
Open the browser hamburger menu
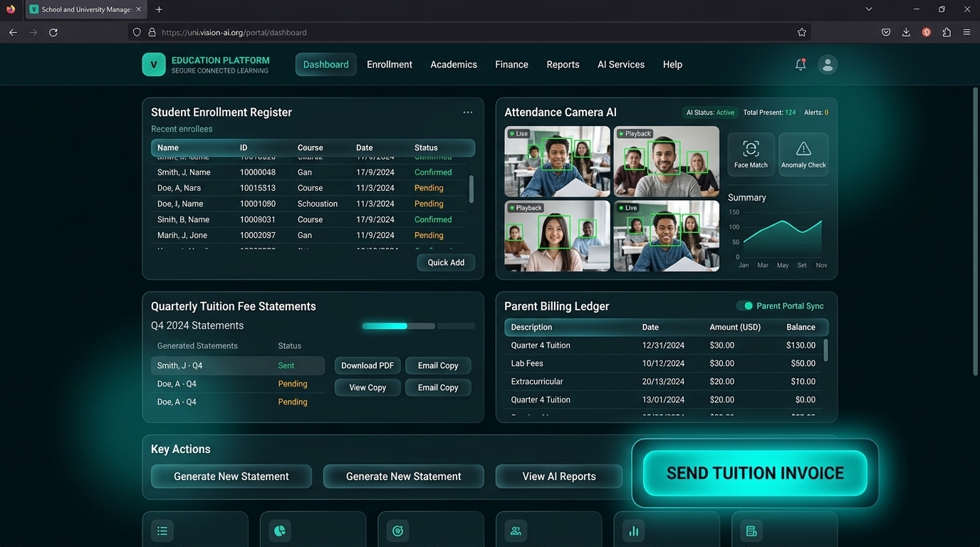tap(966, 32)
